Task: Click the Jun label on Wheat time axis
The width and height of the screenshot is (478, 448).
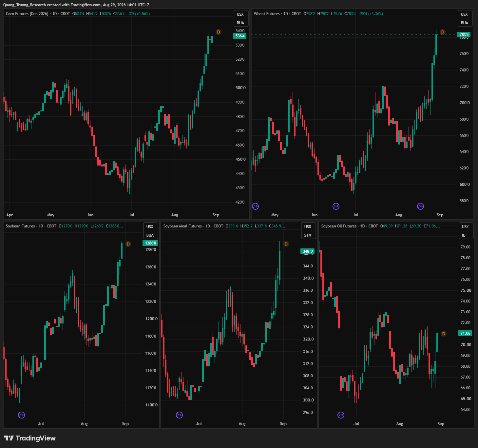Action: (x=314, y=215)
